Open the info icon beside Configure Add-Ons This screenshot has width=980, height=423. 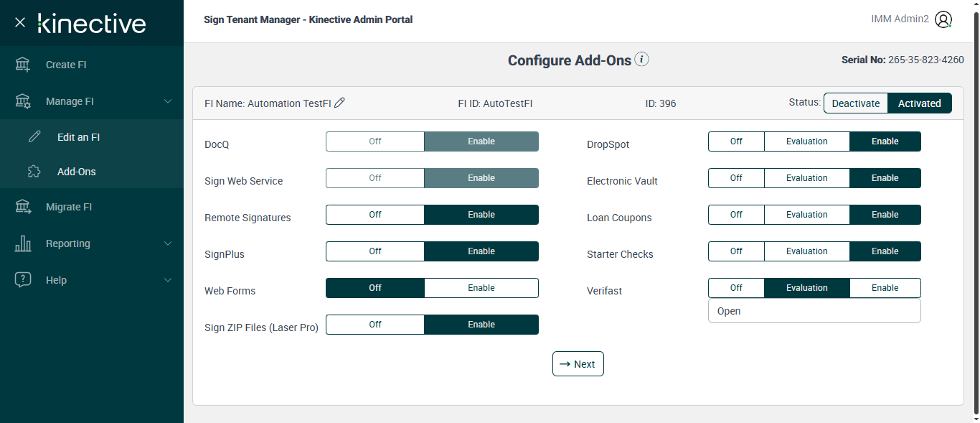click(x=642, y=60)
